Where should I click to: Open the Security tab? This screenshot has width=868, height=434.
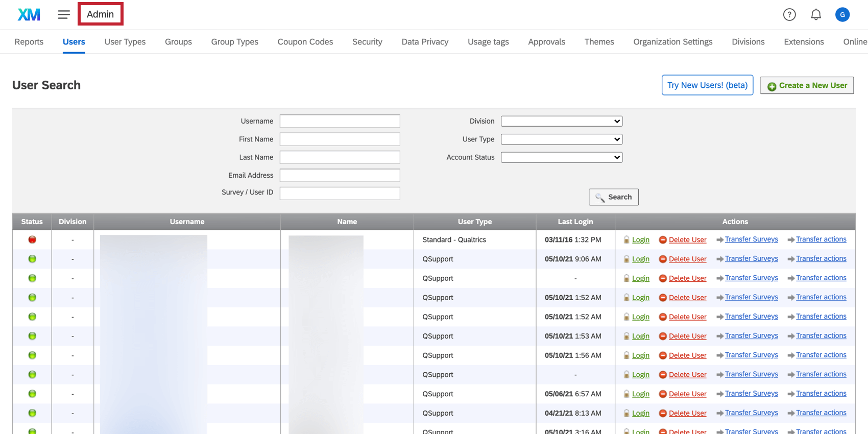tap(367, 42)
